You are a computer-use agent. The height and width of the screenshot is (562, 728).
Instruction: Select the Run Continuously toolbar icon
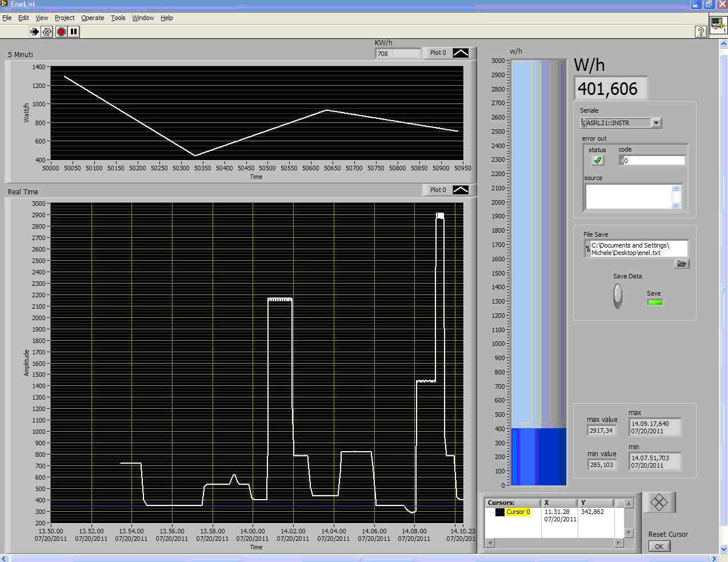click(x=47, y=31)
